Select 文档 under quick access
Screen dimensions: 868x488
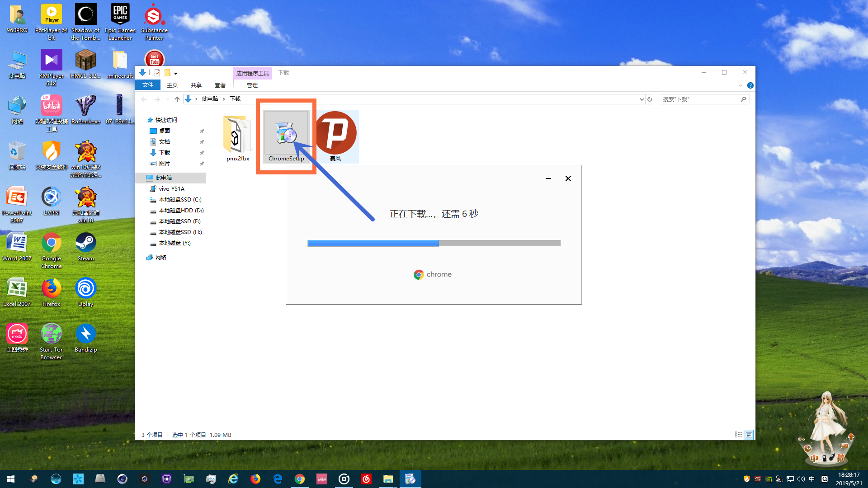pyautogui.click(x=165, y=142)
